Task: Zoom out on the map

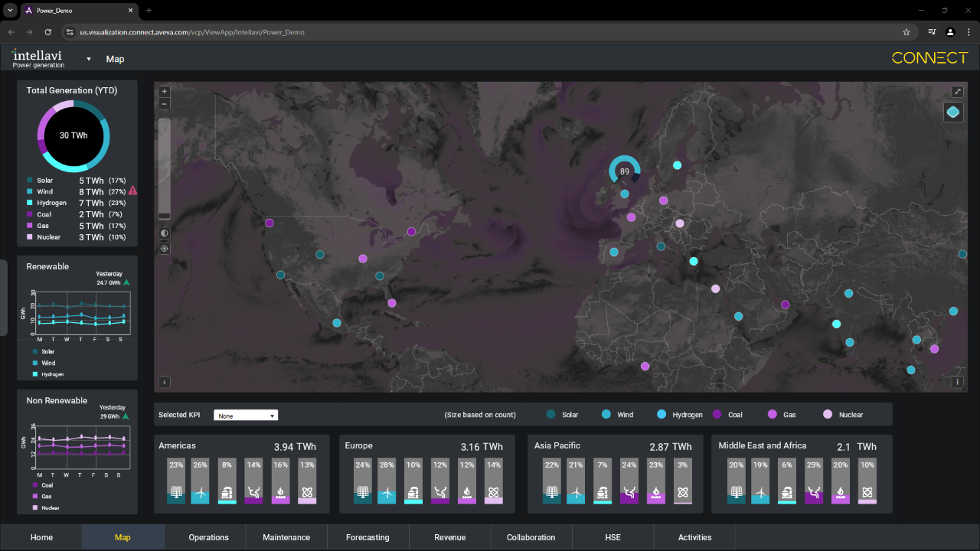Action: pyautogui.click(x=164, y=104)
